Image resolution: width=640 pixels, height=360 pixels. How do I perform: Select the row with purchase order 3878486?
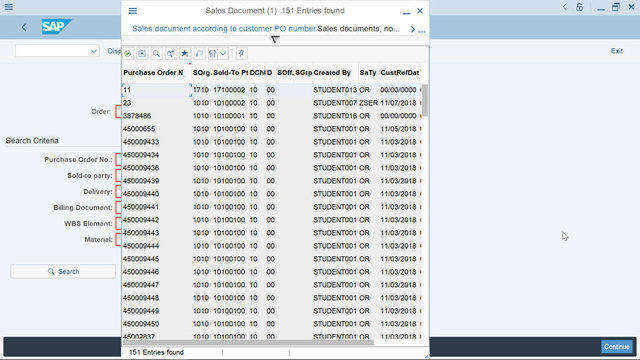(x=271, y=116)
